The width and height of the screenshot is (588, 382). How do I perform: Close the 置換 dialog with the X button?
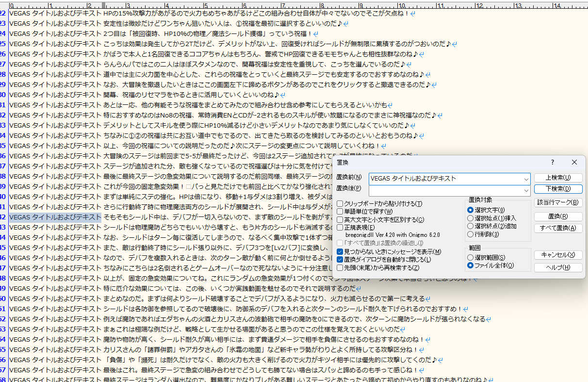pyautogui.click(x=574, y=163)
